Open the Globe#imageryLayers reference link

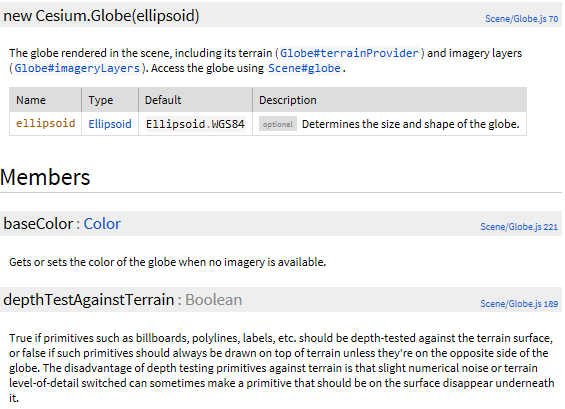(x=77, y=68)
